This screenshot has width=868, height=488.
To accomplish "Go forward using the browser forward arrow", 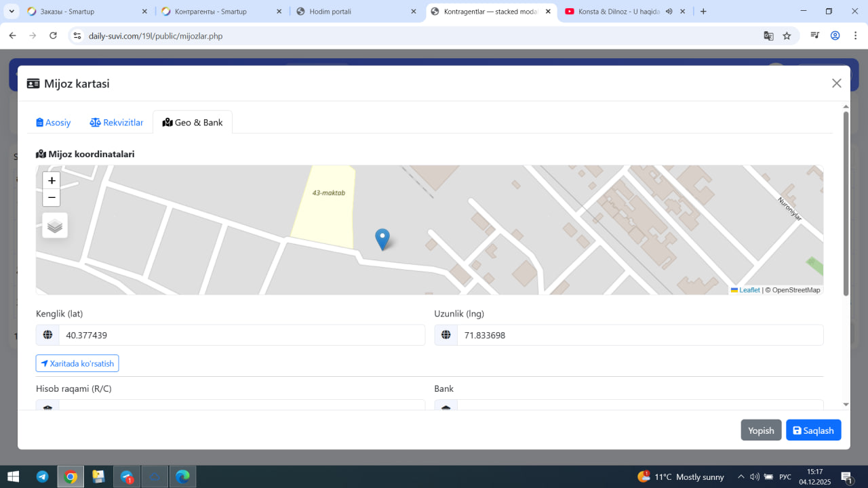I will pyautogui.click(x=33, y=35).
